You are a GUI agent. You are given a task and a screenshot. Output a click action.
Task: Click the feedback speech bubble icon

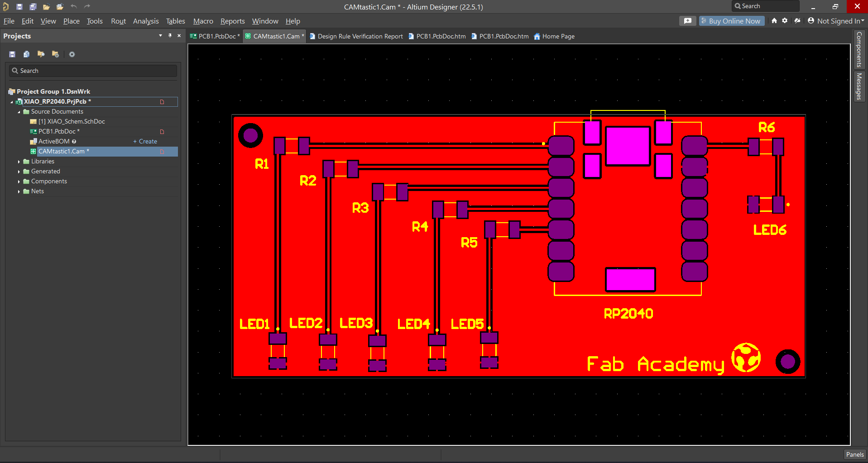click(x=688, y=21)
